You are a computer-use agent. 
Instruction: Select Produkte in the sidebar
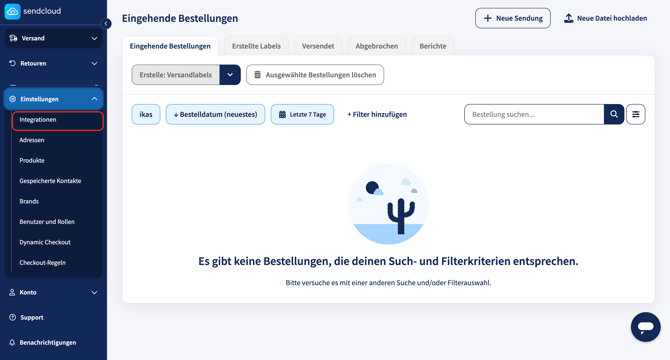point(32,161)
